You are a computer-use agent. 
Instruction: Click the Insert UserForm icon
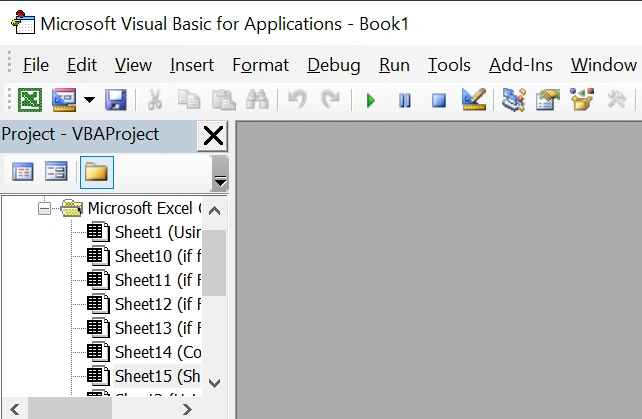point(63,100)
